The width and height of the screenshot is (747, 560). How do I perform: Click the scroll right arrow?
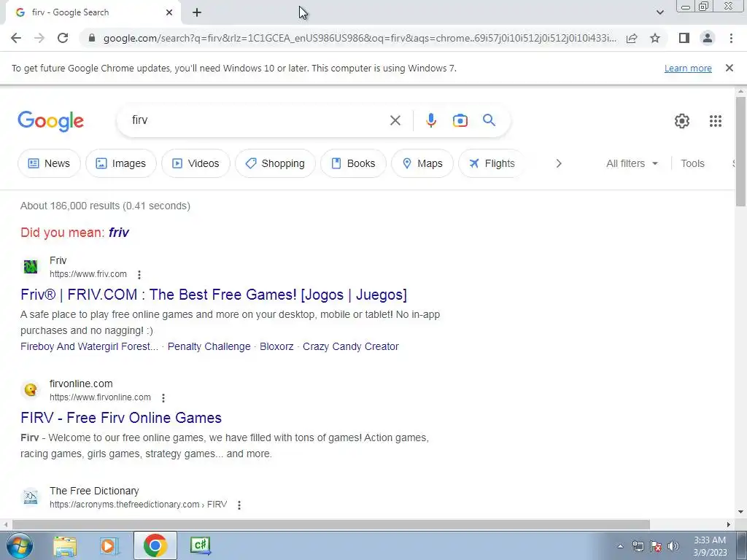tap(729, 525)
